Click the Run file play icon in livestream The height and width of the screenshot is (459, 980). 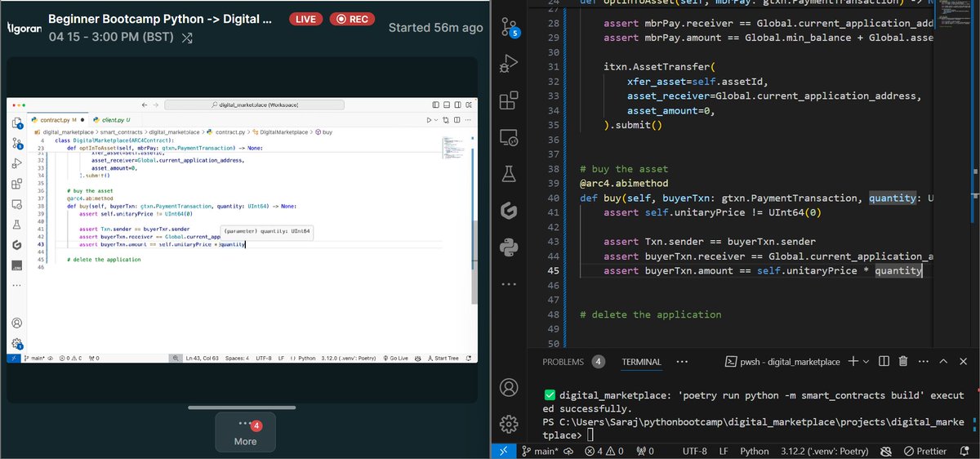[x=428, y=120]
